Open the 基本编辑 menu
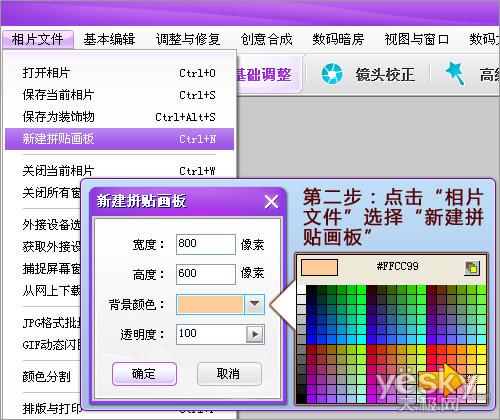The height and width of the screenshot is (420, 500). (109, 39)
